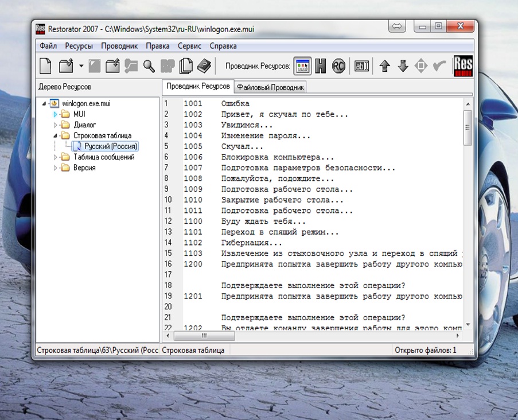Viewport: 518px width, 420px height.
Task: Click the Res logo icon in toolbar
Action: (x=463, y=66)
